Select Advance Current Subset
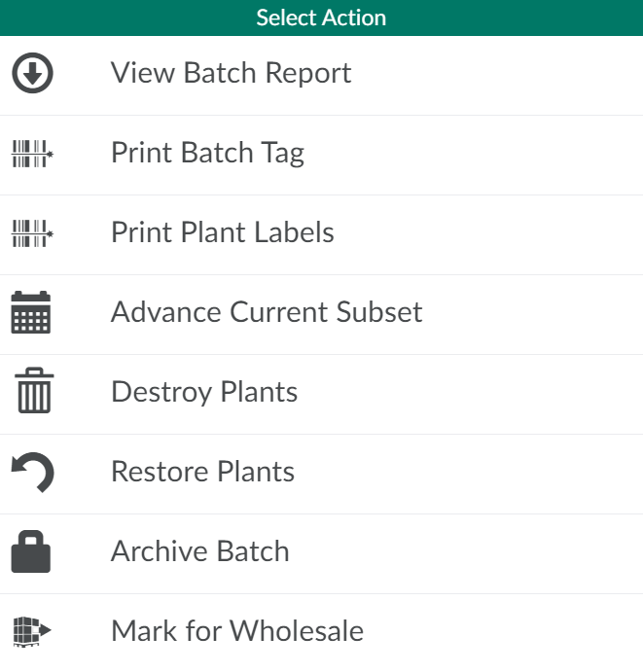The width and height of the screenshot is (643, 672). tap(267, 312)
